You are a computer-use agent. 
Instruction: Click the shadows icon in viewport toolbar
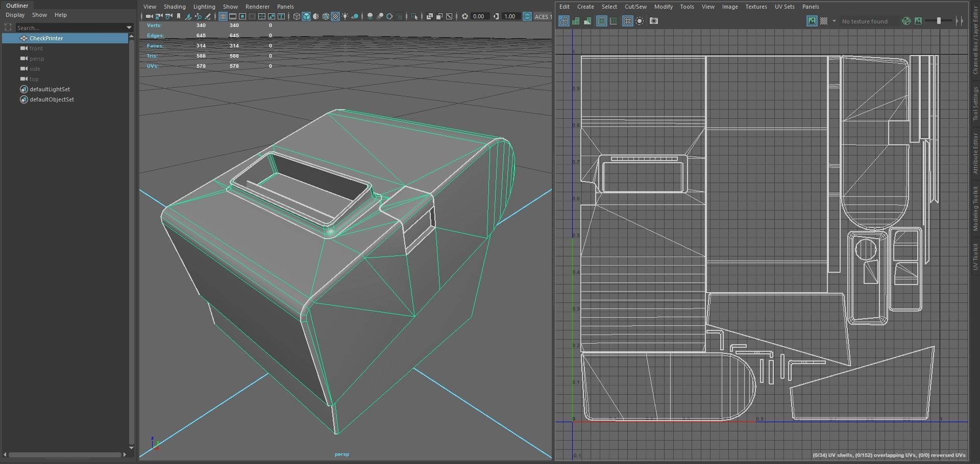click(x=355, y=16)
